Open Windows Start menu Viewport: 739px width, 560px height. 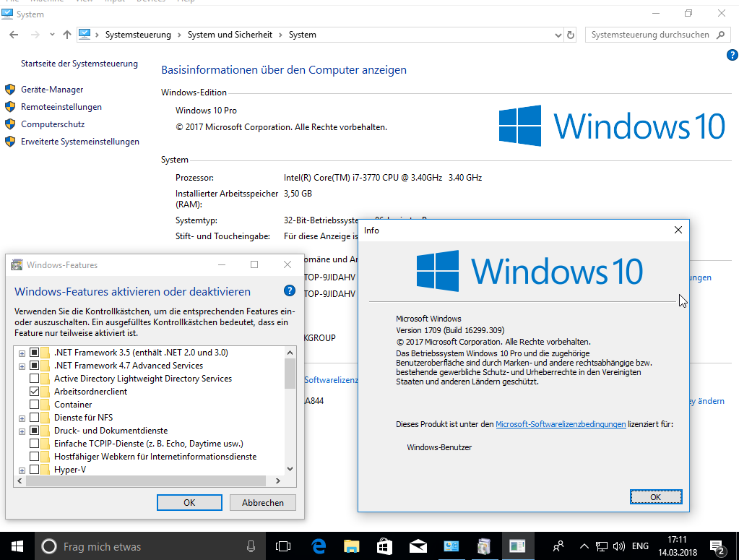17,546
